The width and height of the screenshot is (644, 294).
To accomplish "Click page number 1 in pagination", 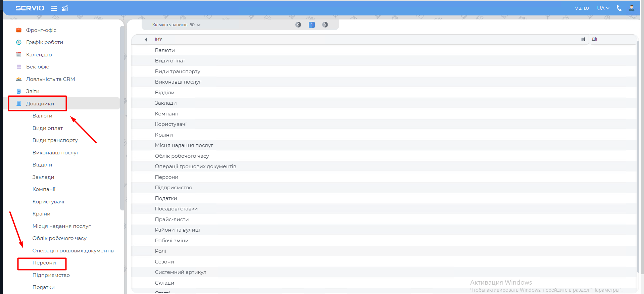I will coord(311,25).
